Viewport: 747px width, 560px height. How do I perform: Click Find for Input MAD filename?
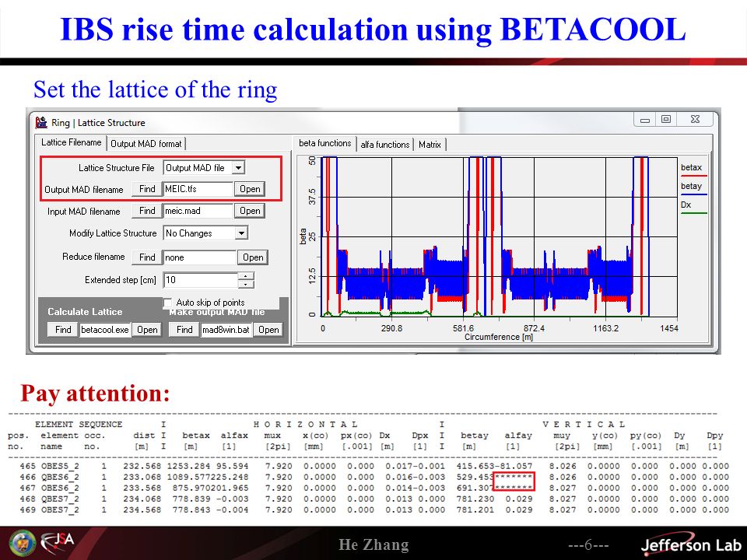coord(147,211)
